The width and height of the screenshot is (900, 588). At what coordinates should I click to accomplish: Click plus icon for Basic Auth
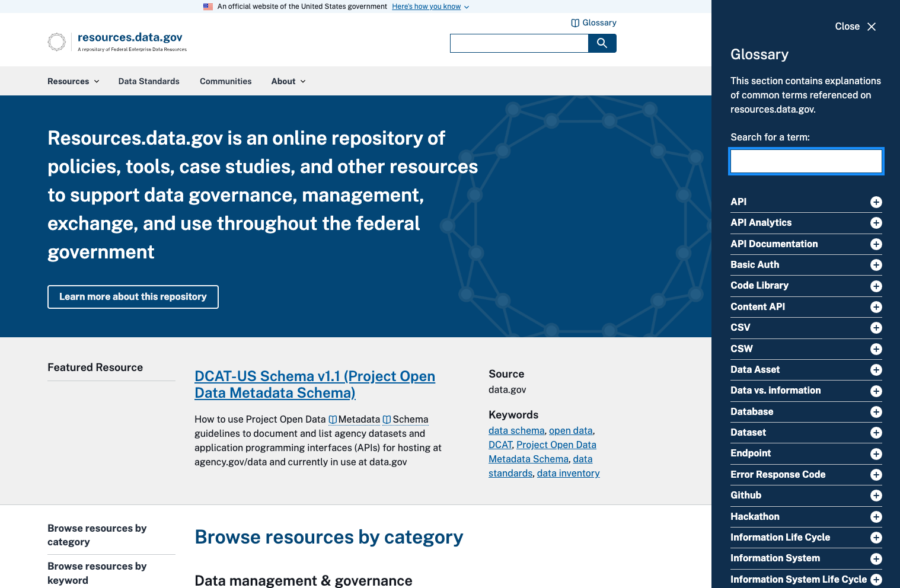click(876, 265)
